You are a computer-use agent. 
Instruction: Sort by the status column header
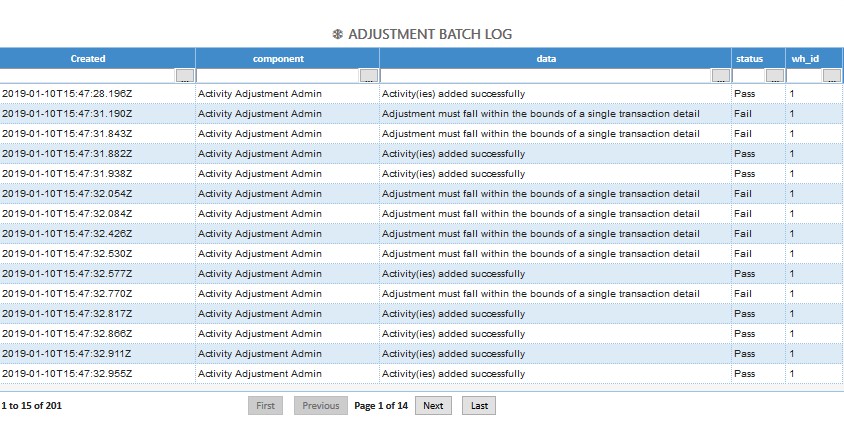(x=749, y=59)
